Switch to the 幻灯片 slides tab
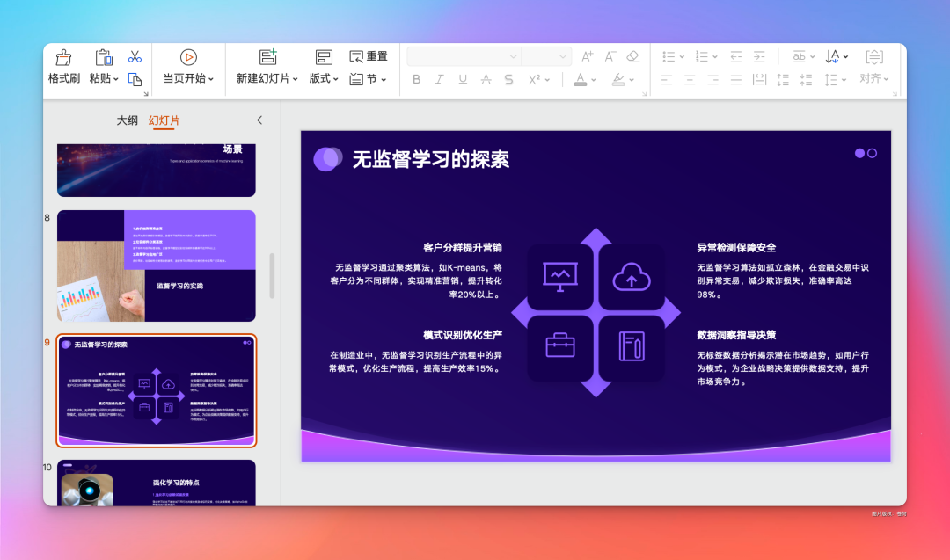Viewport: 950px width, 560px height. pos(164,120)
